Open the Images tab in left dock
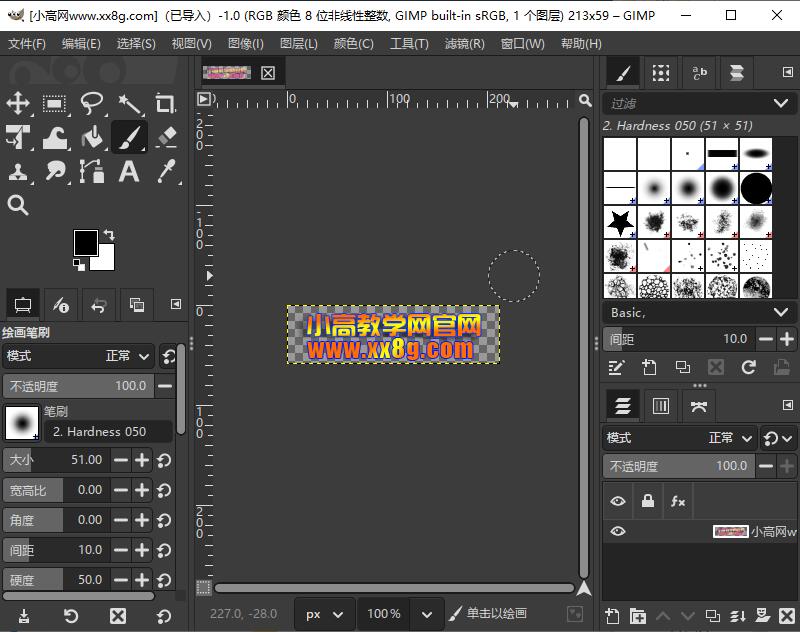 click(137, 305)
